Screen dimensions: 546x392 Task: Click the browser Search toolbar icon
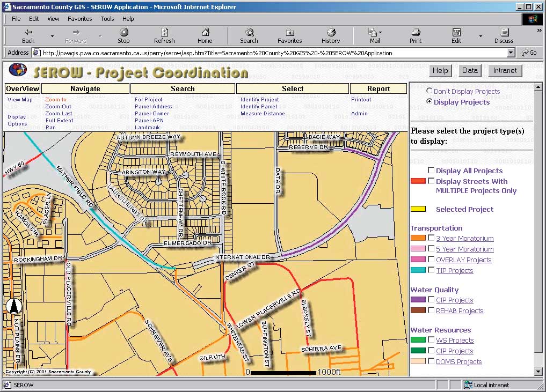[249, 33]
